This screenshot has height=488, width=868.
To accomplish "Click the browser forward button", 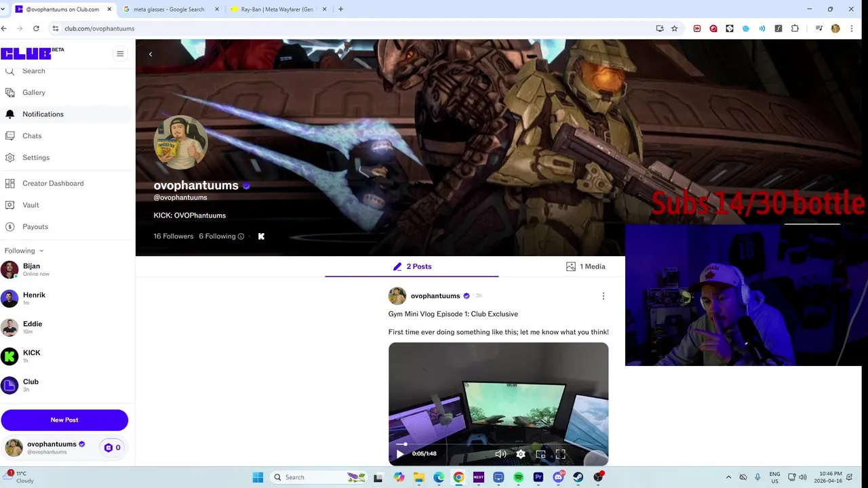I will click(x=20, y=28).
